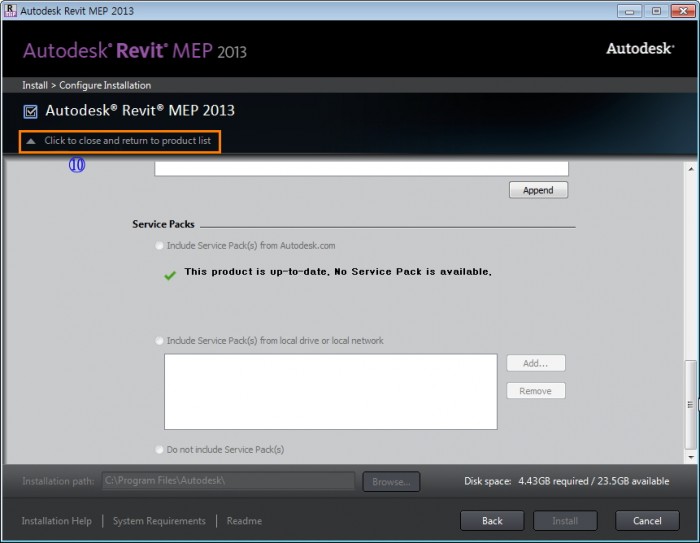Open the Installation Help link
This screenshot has height=543, width=700.
coord(56,521)
